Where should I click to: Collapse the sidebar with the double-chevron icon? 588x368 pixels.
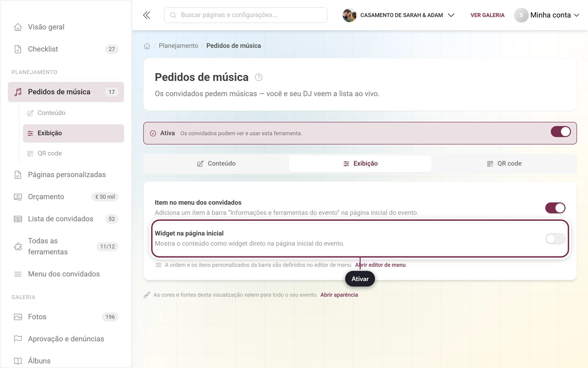pyautogui.click(x=147, y=15)
